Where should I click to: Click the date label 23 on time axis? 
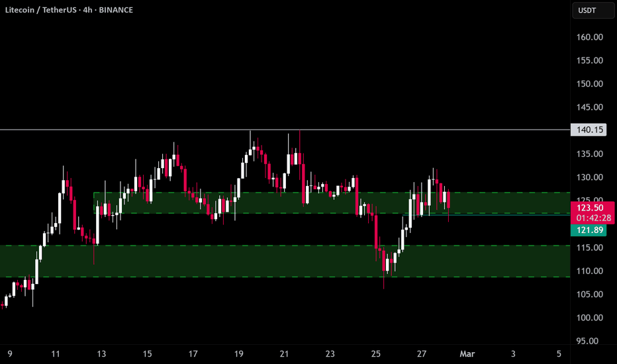[x=330, y=354]
